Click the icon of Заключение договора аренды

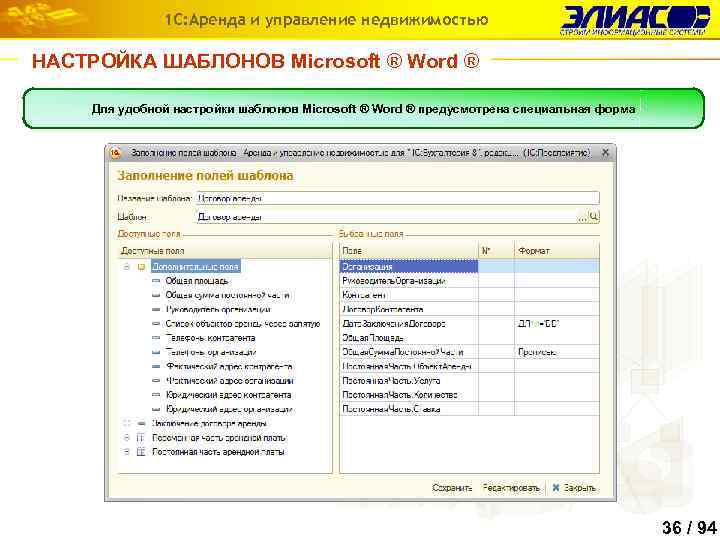pos(142,423)
